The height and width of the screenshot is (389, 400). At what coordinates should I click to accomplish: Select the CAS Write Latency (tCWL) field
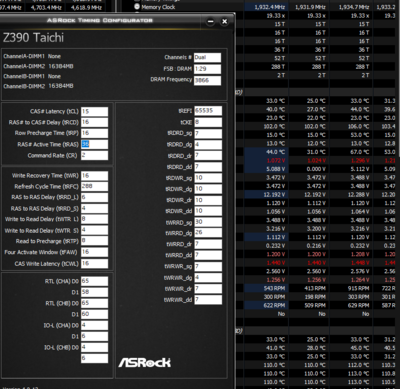(x=94, y=263)
